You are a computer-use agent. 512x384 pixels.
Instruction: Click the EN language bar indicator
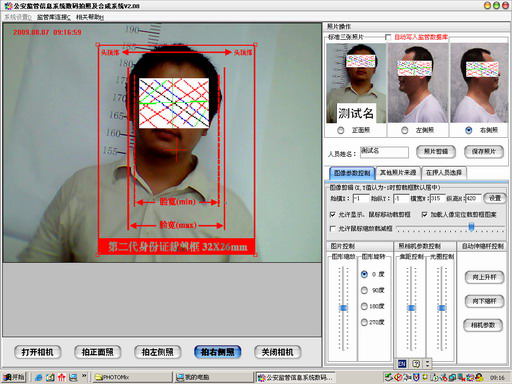(402, 364)
